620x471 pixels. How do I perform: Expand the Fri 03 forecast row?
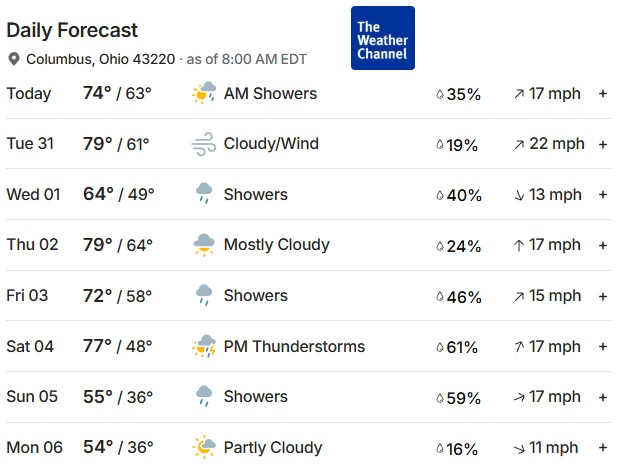click(x=603, y=296)
